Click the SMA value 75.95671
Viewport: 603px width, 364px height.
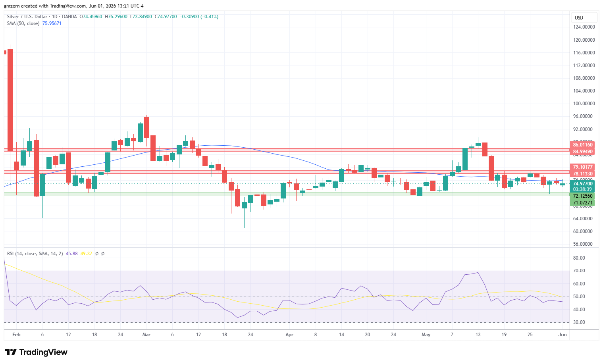pos(52,23)
